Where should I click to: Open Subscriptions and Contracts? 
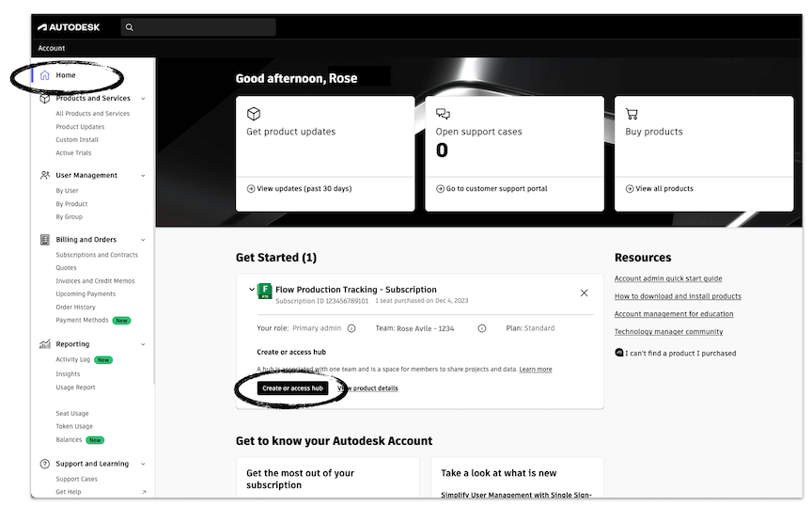97,255
